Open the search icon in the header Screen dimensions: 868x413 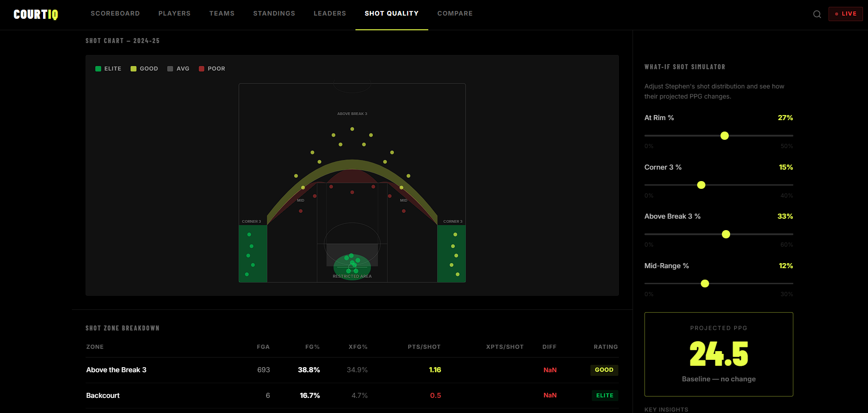click(x=817, y=14)
